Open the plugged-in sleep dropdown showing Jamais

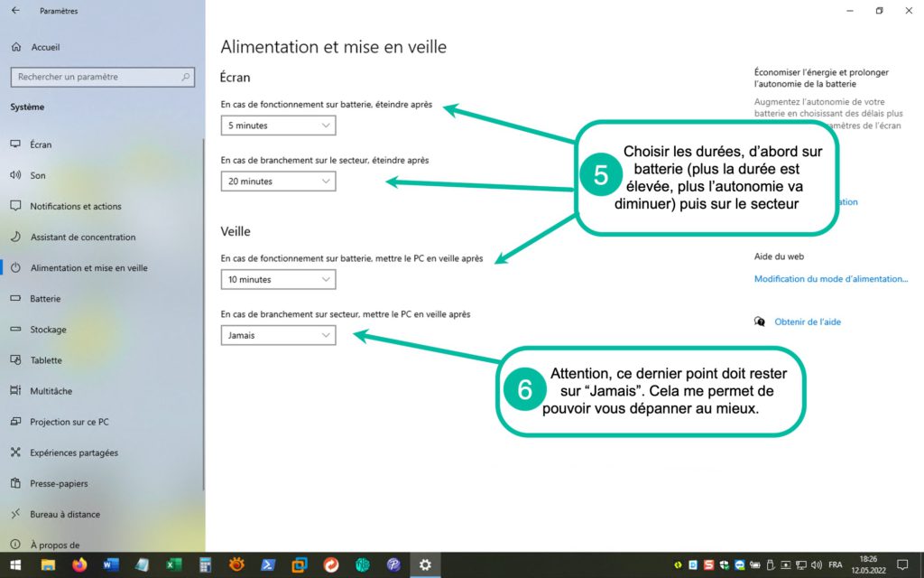click(278, 336)
